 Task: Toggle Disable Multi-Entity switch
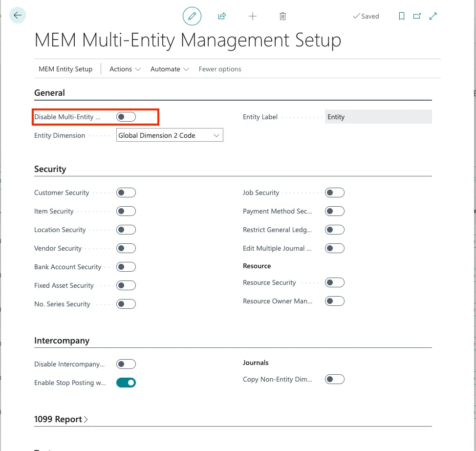(126, 117)
